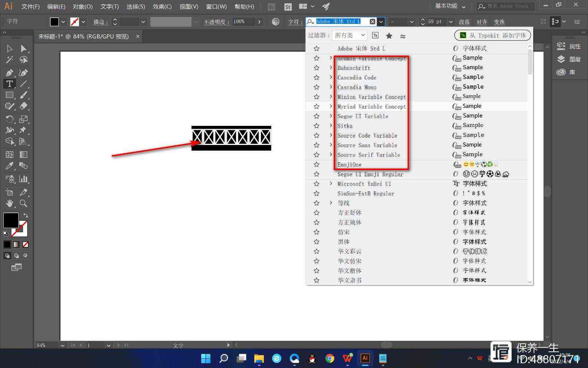Screen dimensions: 588x368
Task: Open font size dropdown
Action: pos(451,22)
